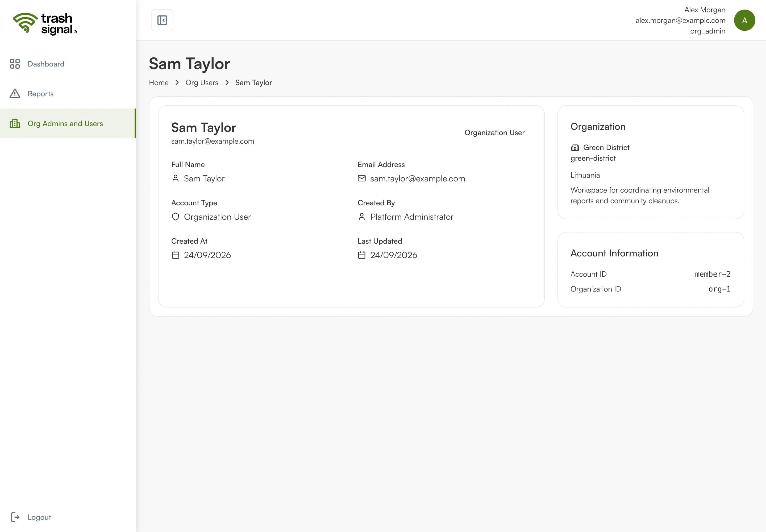The height and width of the screenshot is (532, 766).
Task: Open Dashboard from the sidebar
Action: [x=68, y=64]
